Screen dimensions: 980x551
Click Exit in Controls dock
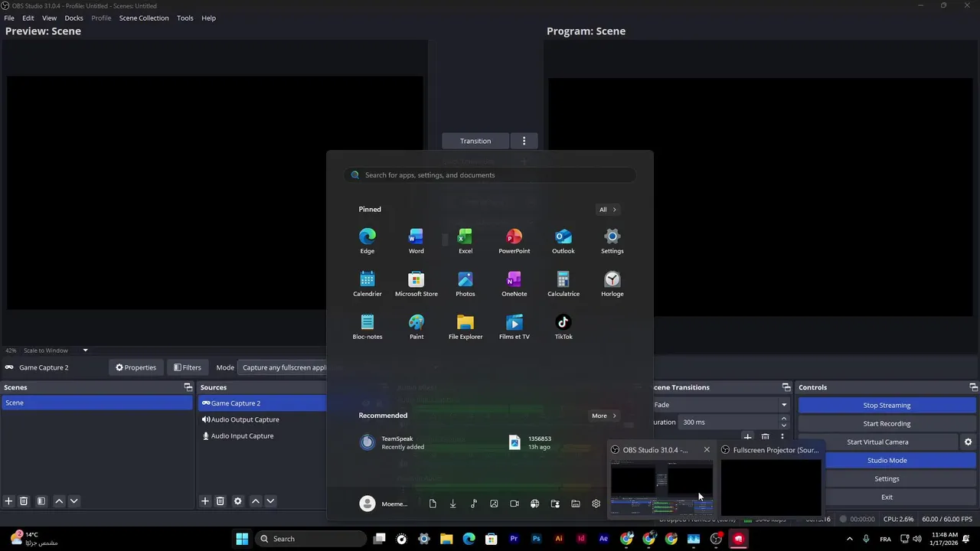[887, 497]
